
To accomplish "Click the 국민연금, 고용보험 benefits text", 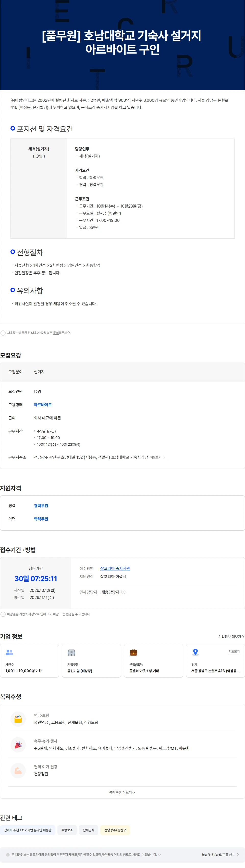I will pyautogui.click(x=66, y=722).
